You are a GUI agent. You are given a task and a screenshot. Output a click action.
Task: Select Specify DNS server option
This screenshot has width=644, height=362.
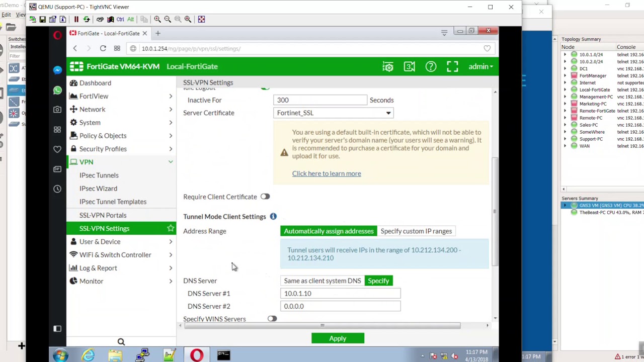(x=378, y=281)
